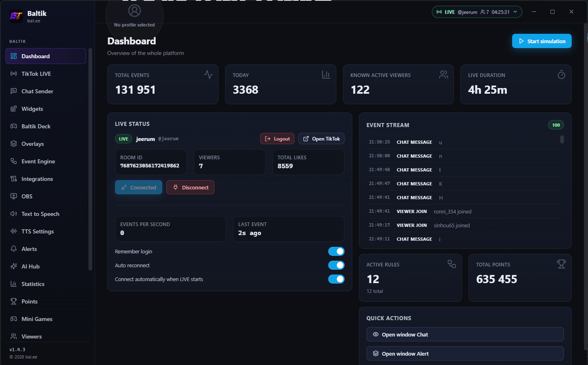
Task: Click the Logout button
Action: [x=277, y=139]
